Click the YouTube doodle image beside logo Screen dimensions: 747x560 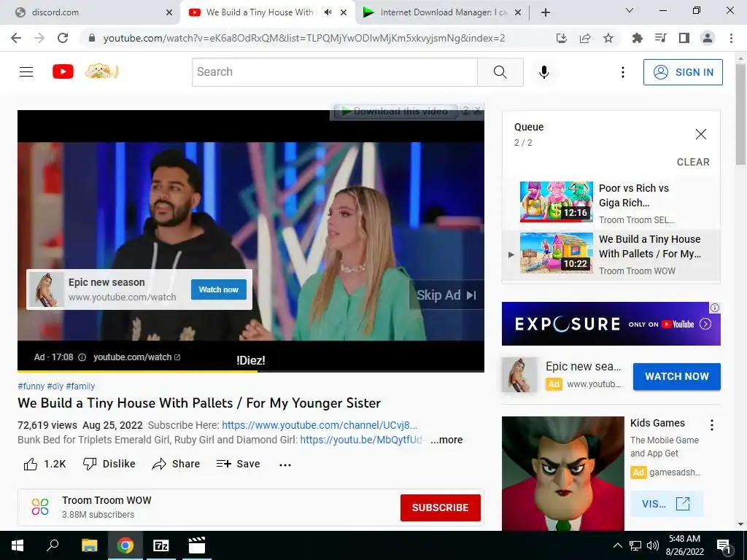[x=101, y=71]
